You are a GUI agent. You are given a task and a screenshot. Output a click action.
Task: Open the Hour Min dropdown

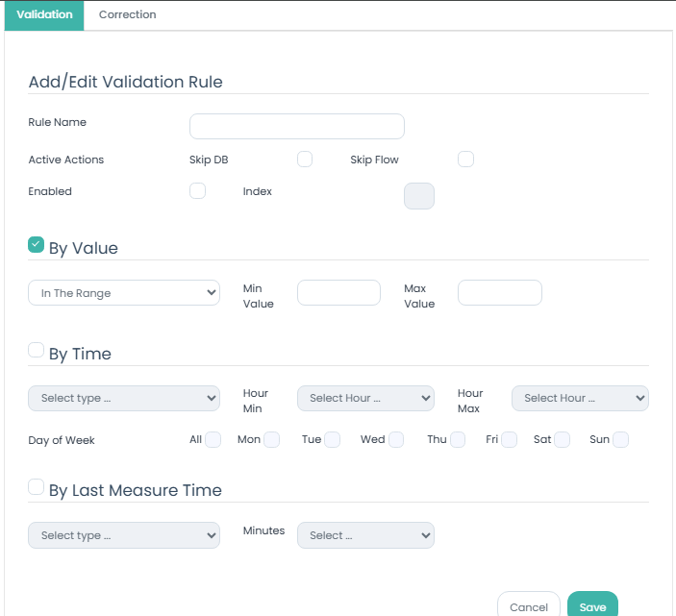coord(365,398)
